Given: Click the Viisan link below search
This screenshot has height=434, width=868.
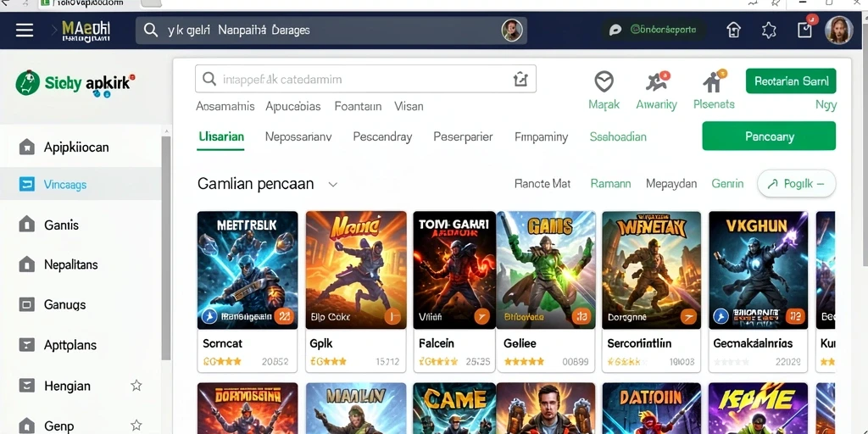Looking at the screenshot, I should click(409, 106).
